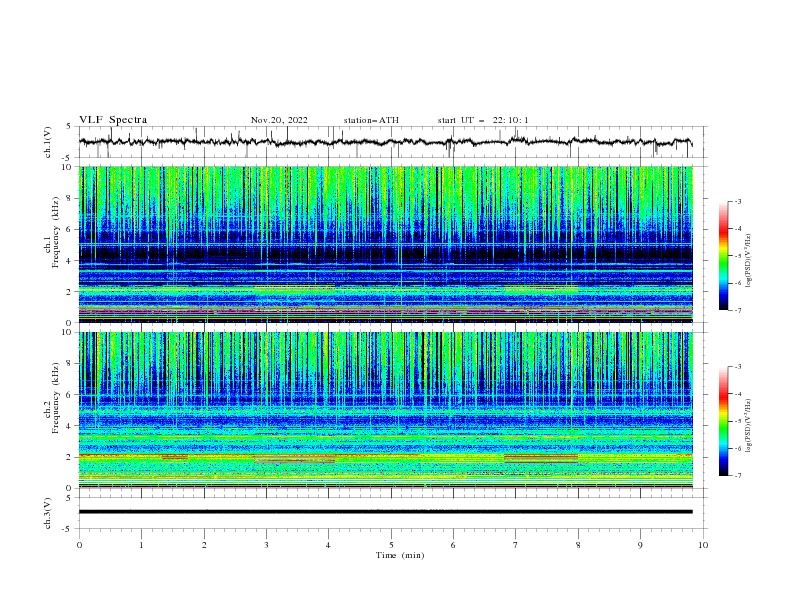Viewport: 792px width, 612px height.
Task: Click the ch.2 spectrogram panel
Action: [386, 410]
